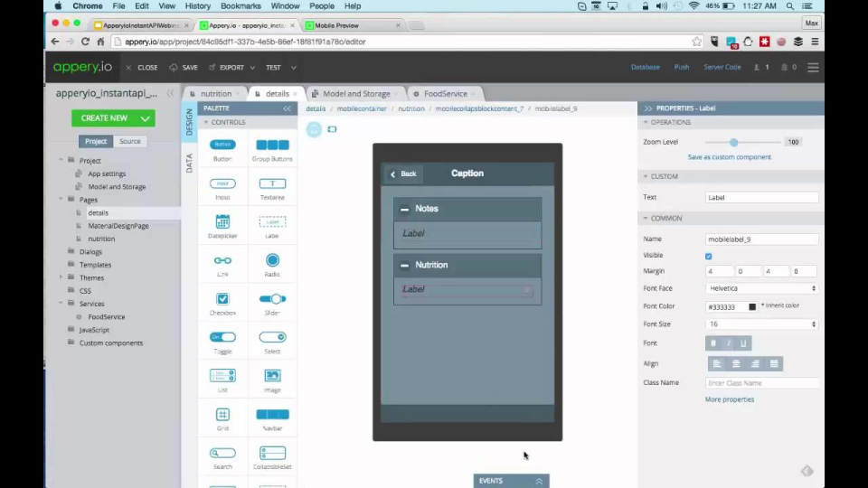
Task: Switch to the nutrition editor tab
Action: coord(216,94)
